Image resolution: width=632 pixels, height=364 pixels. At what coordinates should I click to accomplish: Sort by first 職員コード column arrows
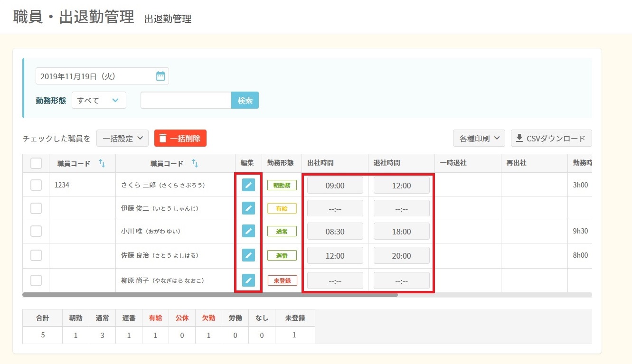(102, 163)
